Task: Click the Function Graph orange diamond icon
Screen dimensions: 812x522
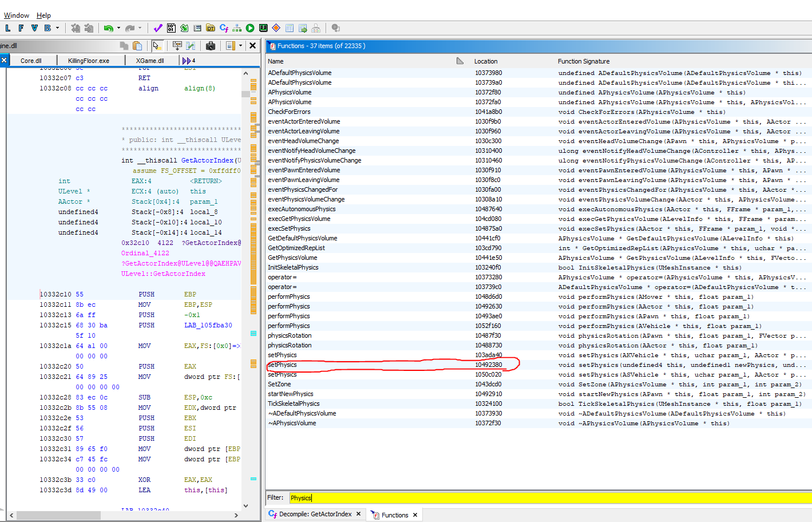Action: click(x=276, y=28)
